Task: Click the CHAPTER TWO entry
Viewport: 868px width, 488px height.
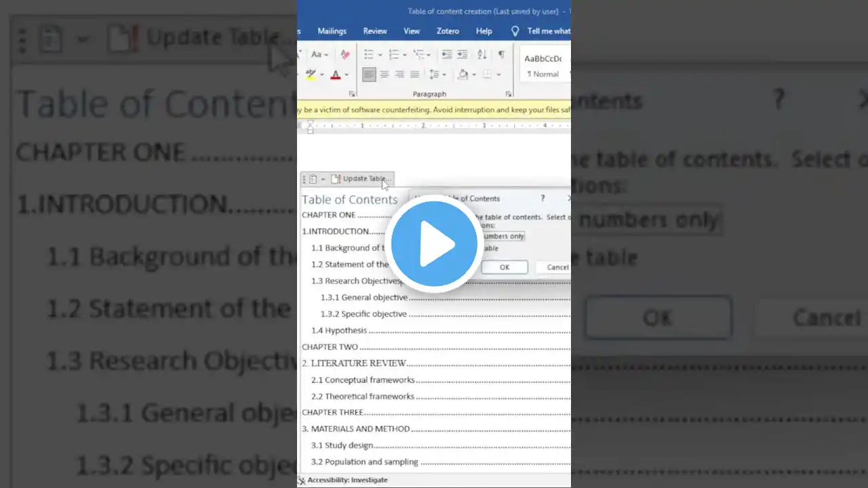Action: (330, 347)
